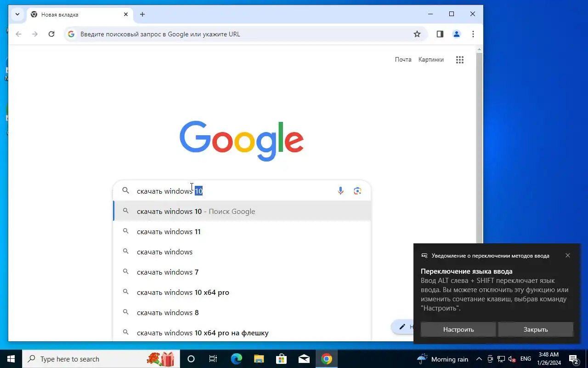
Task: Start voice search with microphone icon
Action: click(x=340, y=191)
